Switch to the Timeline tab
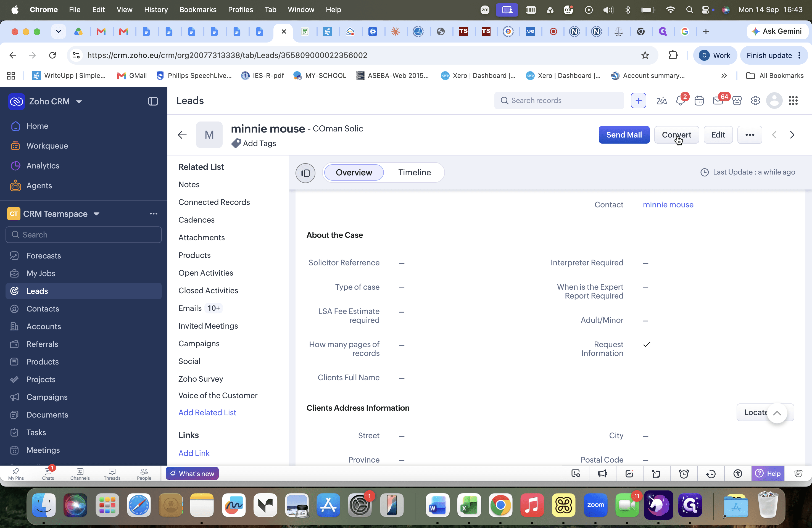 [415, 173]
